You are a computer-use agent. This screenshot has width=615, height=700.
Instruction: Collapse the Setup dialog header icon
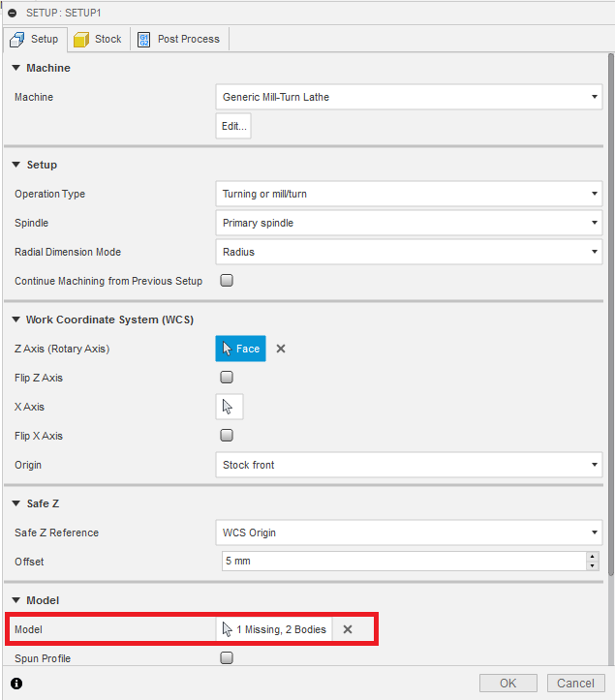(x=13, y=12)
